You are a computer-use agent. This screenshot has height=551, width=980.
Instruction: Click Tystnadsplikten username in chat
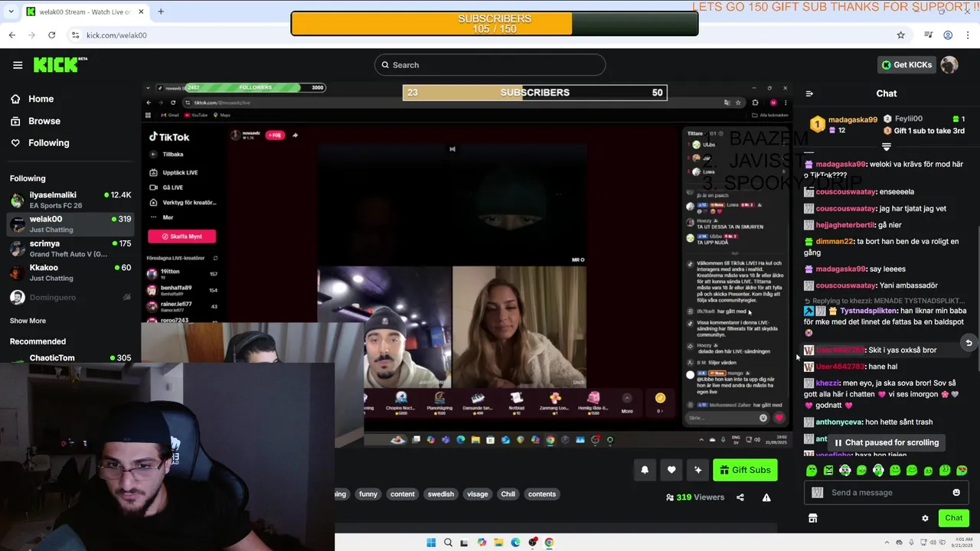click(x=868, y=311)
